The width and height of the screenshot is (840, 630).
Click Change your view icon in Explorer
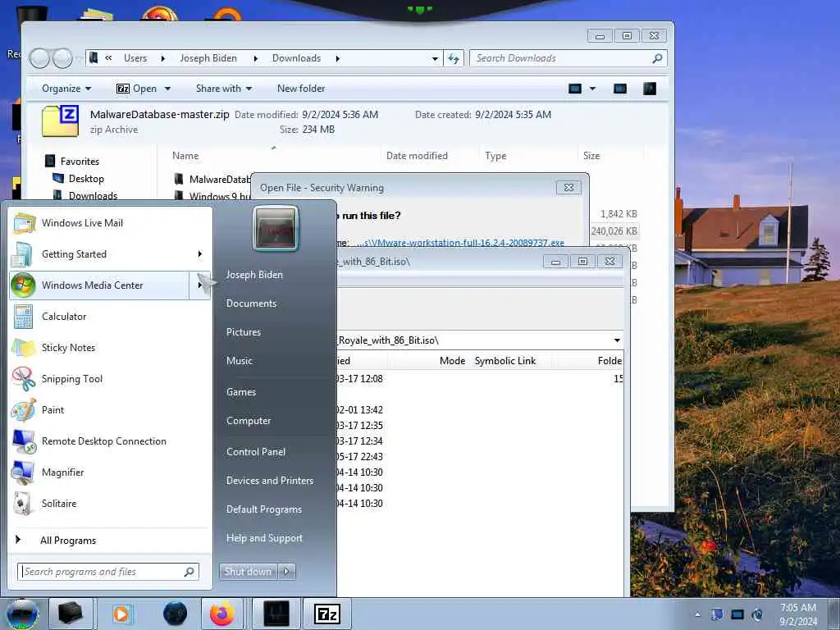tap(575, 89)
